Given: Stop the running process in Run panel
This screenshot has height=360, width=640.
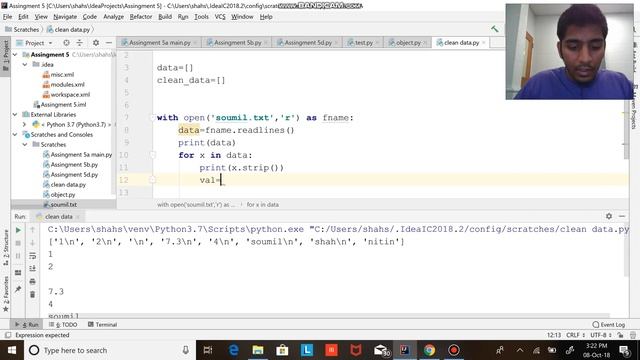Looking at the screenshot, I should (18, 243).
